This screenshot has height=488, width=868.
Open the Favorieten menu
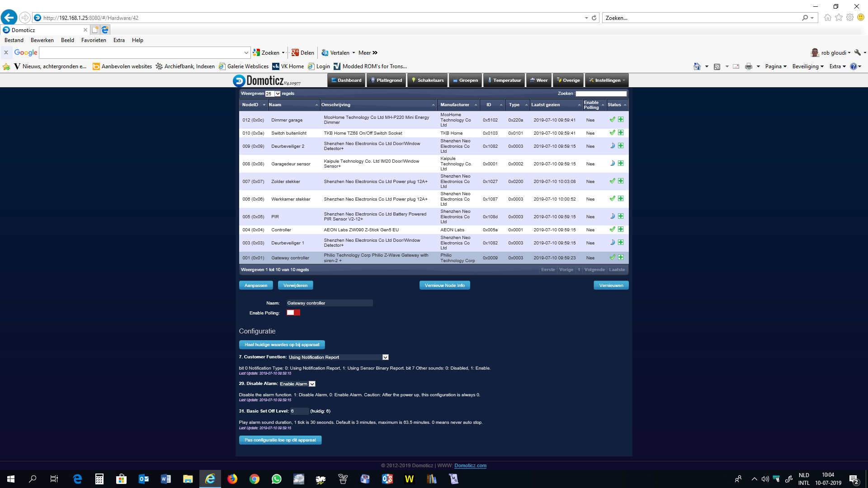click(x=94, y=40)
